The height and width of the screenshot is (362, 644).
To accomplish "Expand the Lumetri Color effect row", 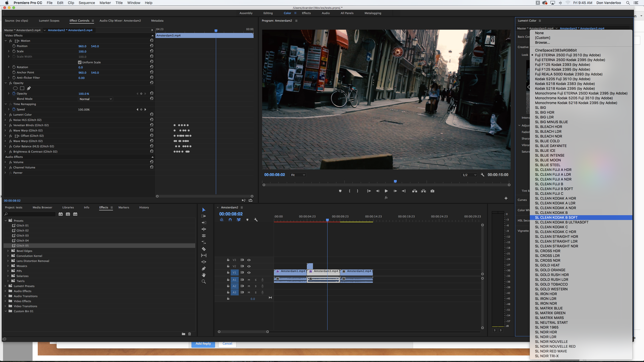I will [x=5, y=115].
